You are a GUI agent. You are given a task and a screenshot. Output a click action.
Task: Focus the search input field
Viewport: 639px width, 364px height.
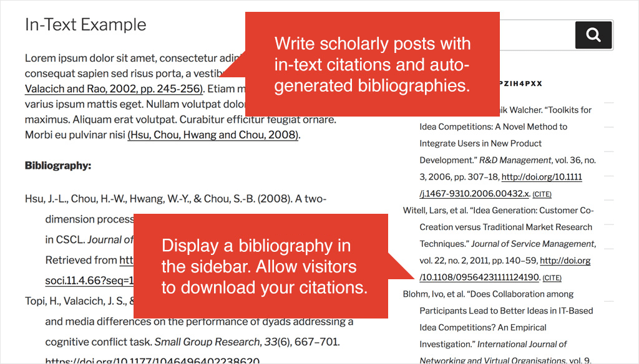(537, 35)
